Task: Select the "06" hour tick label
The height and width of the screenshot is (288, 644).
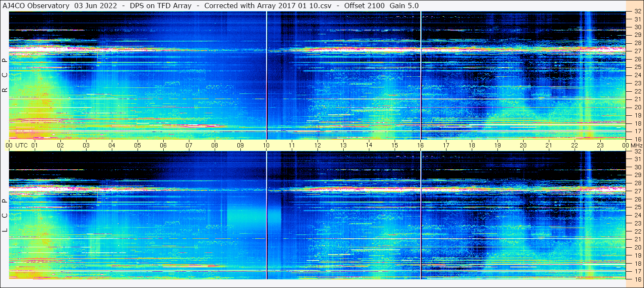Action: (163, 145)
